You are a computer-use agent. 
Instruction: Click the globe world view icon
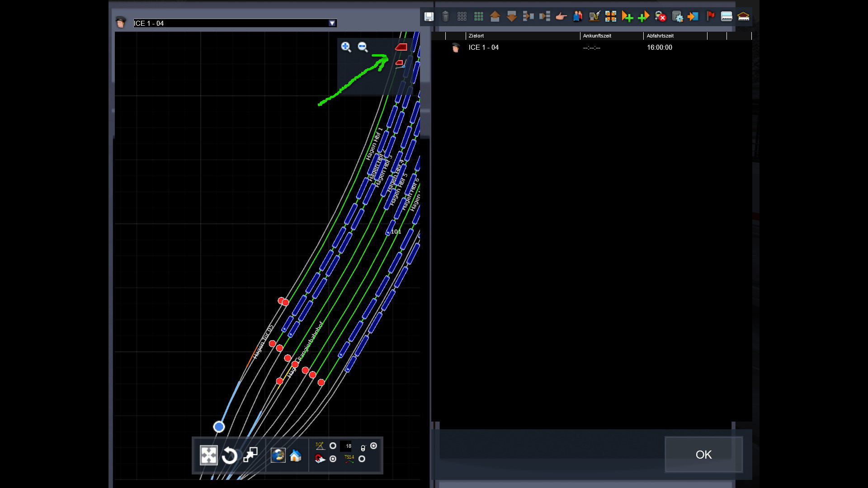click(x=278, y=455)
